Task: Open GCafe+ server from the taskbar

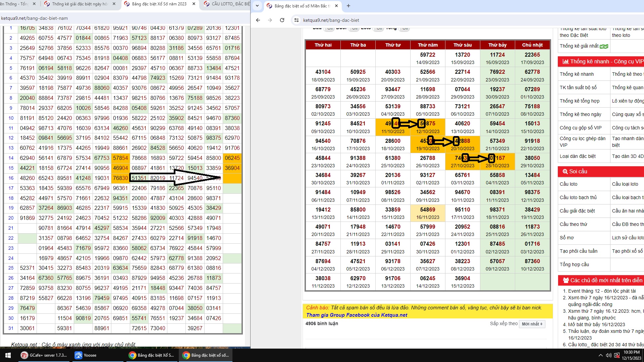Action: tap(44, 355)
